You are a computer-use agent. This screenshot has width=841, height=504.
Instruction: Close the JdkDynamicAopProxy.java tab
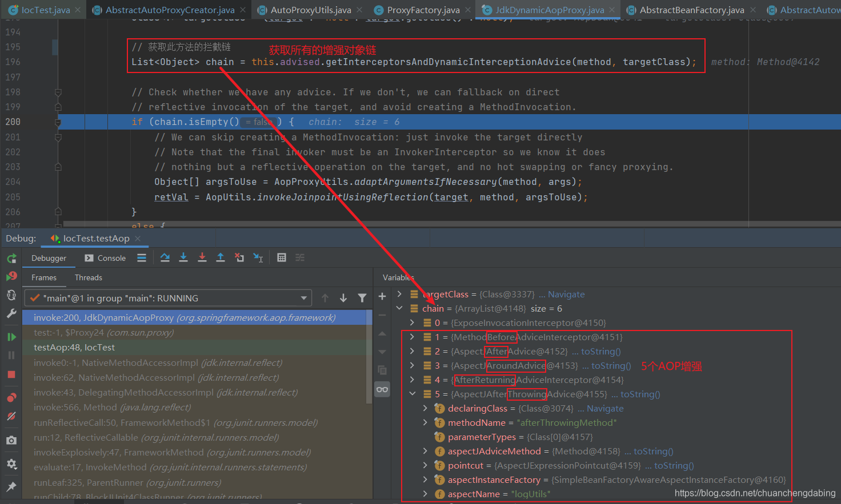click(612, 10)
